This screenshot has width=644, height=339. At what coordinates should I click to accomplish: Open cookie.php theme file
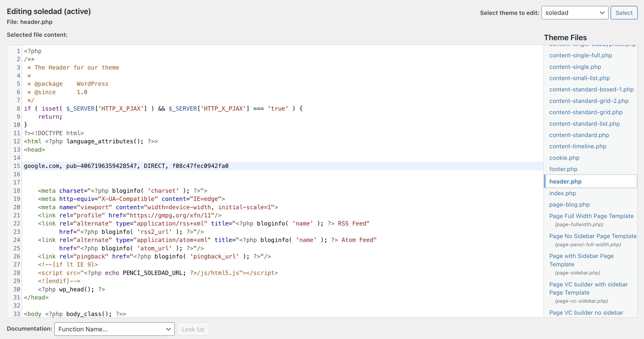(564, 158)
